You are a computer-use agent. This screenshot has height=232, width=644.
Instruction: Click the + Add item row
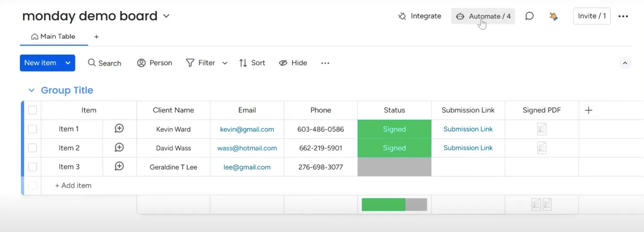coord(73,185)
